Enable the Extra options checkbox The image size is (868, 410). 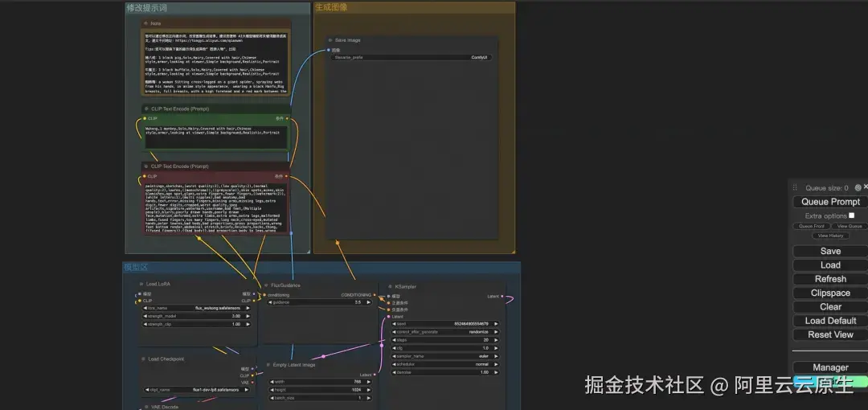pos(851,215)
